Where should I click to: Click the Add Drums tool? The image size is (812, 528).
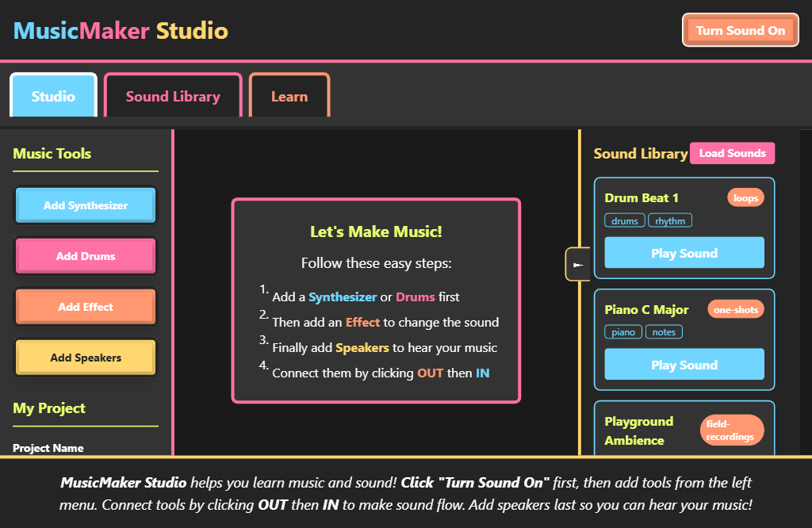click(85, 255)
